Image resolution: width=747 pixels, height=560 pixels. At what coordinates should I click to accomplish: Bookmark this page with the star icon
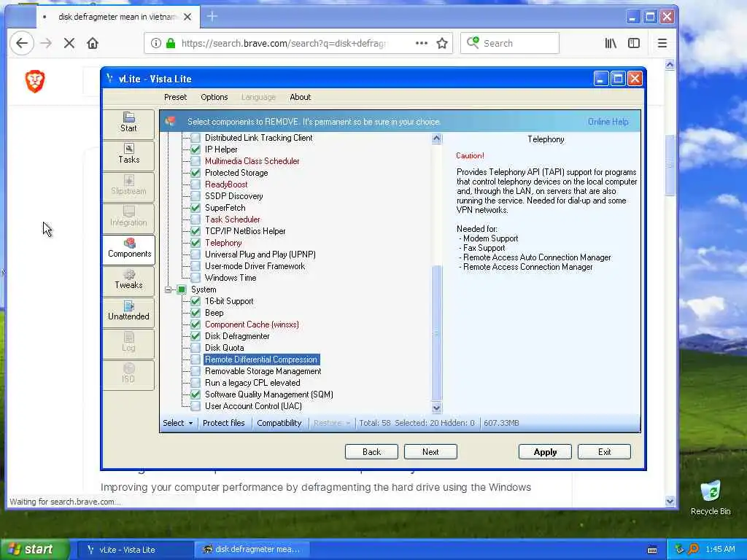(x=442, y=43)
